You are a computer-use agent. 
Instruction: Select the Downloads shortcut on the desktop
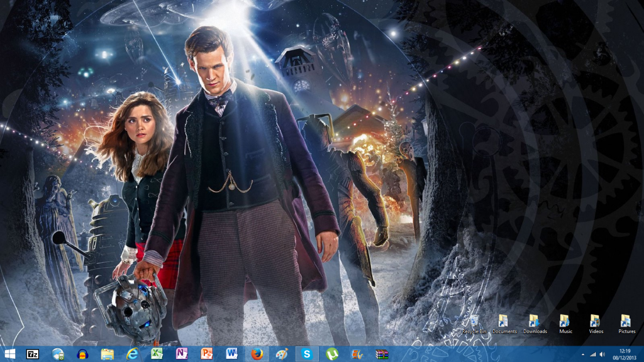coord(535,324)
